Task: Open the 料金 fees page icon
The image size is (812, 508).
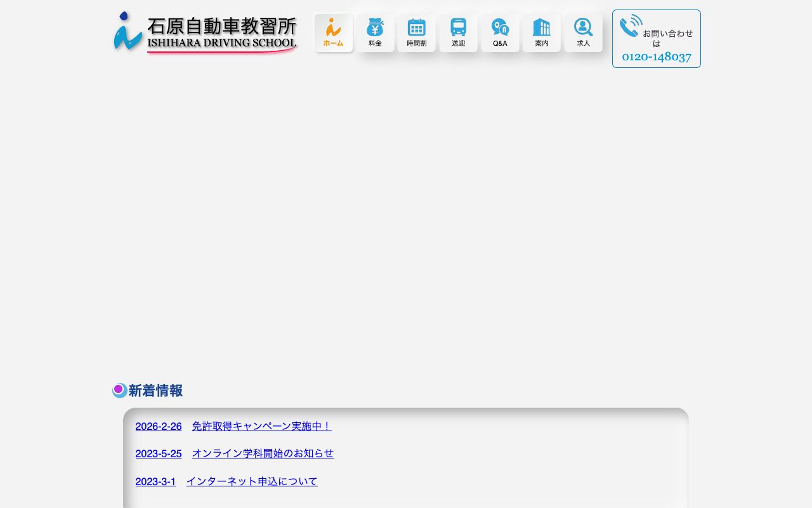Action: [375, 27]
